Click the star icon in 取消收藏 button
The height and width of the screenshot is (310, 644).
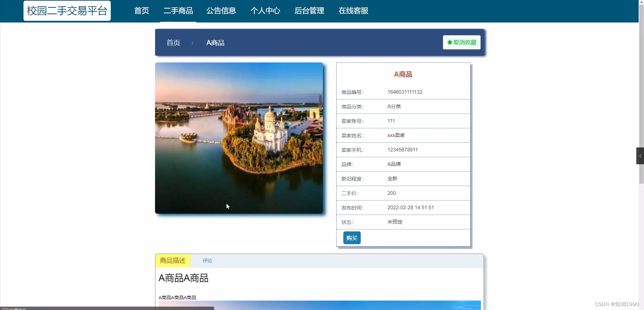click(x=449, y=42)
